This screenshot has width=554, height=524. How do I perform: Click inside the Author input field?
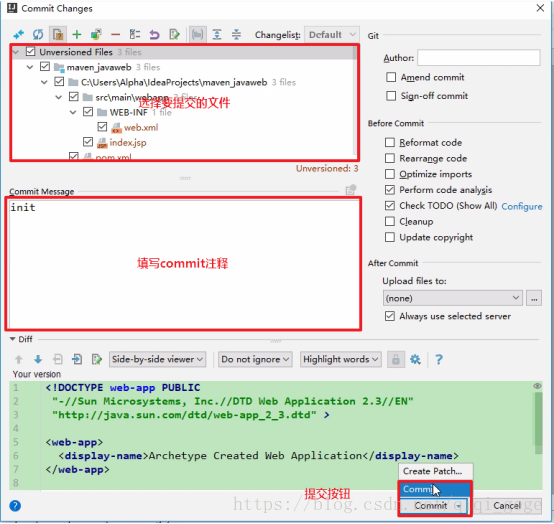click(x=479, y=58)
